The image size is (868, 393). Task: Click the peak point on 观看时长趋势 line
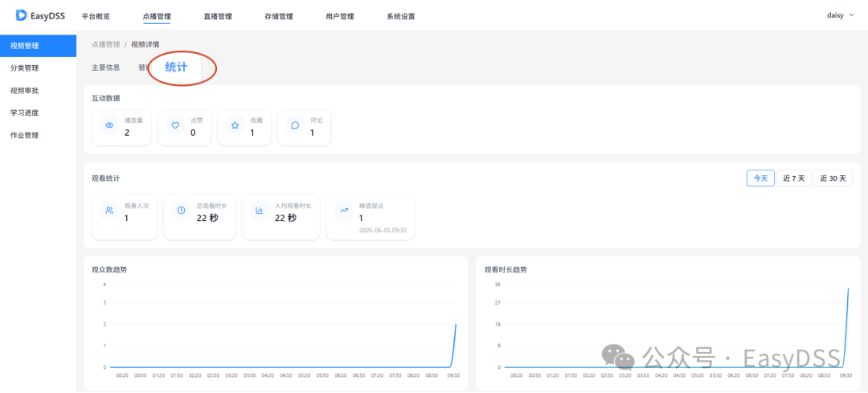pyautogui.click(x=848, y=289)
